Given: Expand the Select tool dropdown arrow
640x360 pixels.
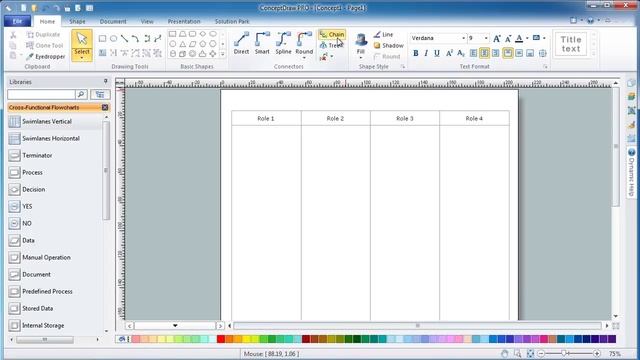Looking at the screenshot, I should point(82,58).
